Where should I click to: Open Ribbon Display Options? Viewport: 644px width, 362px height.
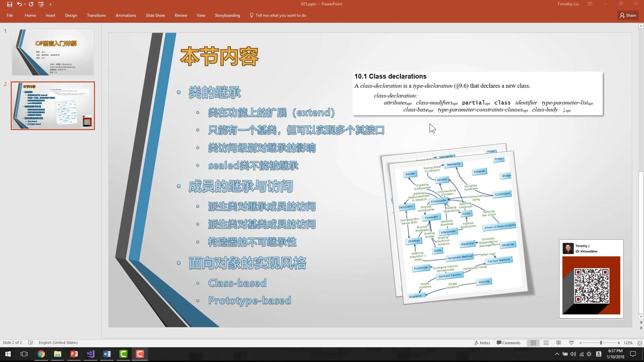590,4
